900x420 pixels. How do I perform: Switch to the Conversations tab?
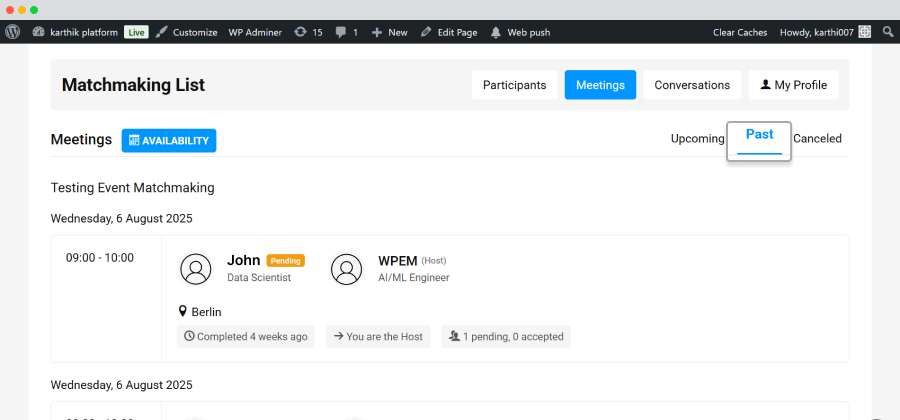[x=692, y=85]
